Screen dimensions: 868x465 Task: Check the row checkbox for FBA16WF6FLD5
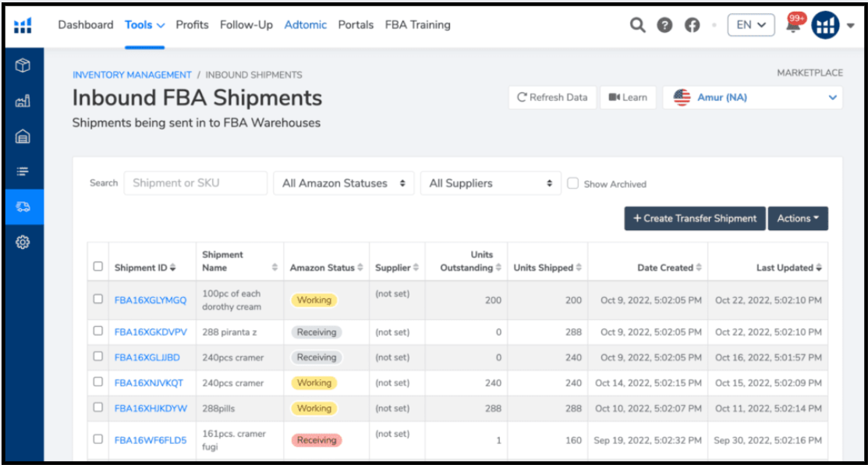pos(98,439)
